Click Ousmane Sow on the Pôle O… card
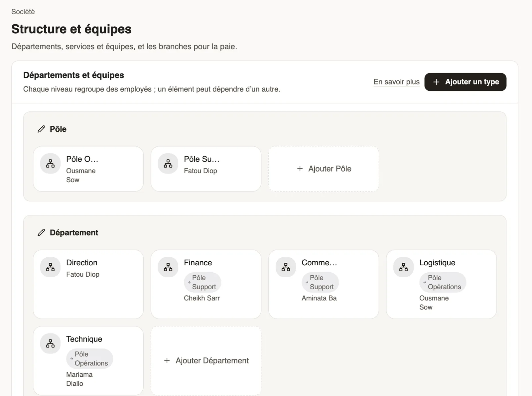Screen dimensions: 532x396 click(81, 175)
